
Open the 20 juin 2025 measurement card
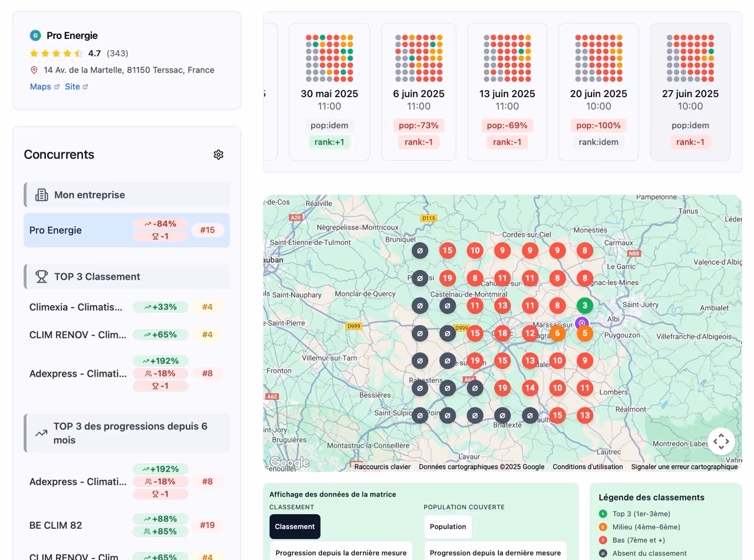(x=598, y=92)
